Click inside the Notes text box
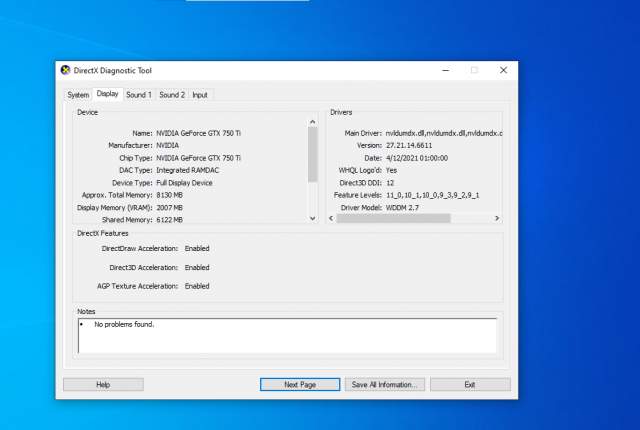The width and height of the screenshot is (640, 430). (287, 336)
